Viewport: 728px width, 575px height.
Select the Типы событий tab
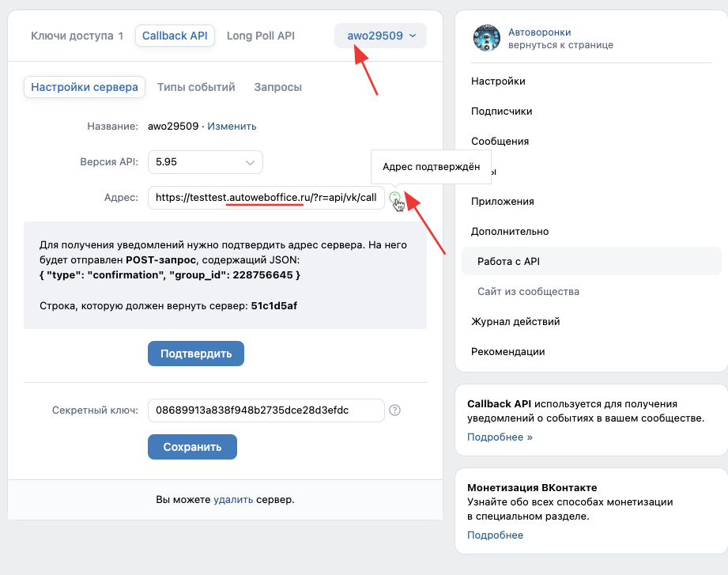click(196, 87)
